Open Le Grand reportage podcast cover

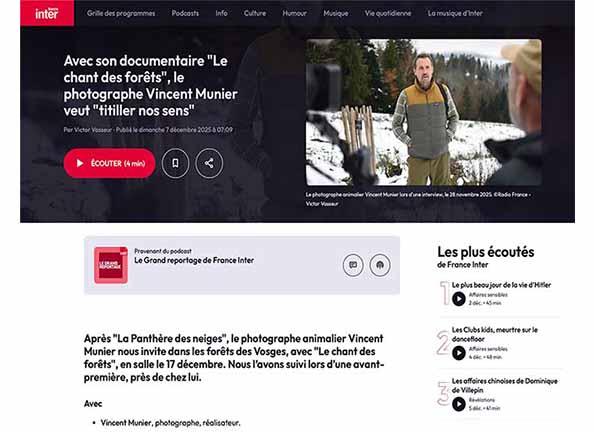click(111, 265)
